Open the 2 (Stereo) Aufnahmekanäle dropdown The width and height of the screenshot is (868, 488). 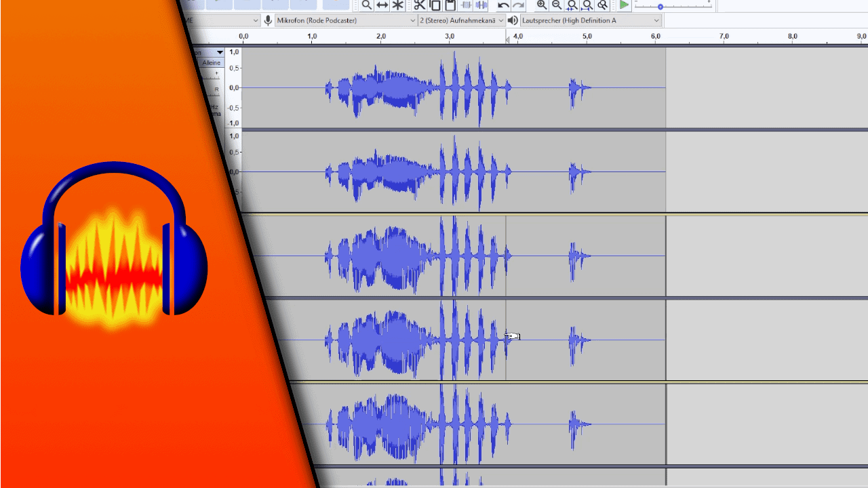(462, 20)
